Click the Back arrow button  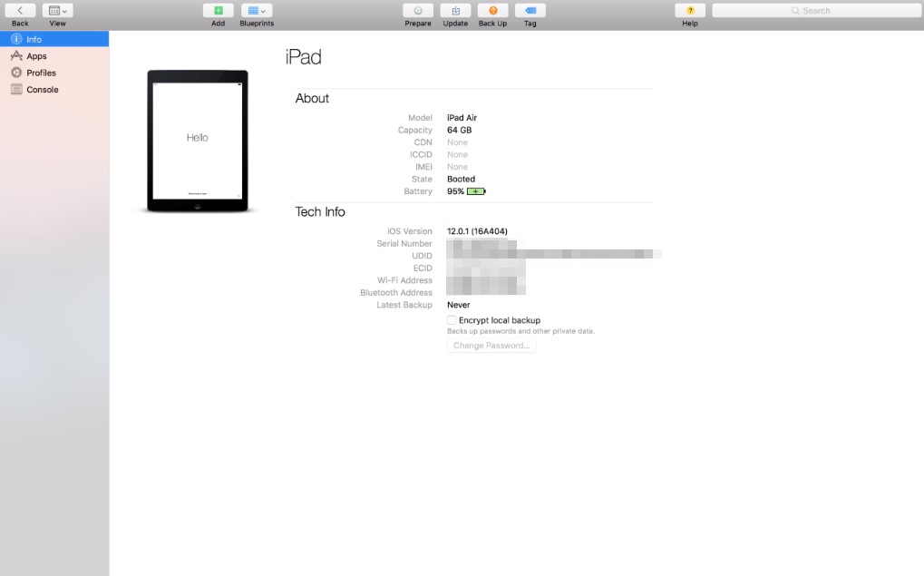[20, 10]
